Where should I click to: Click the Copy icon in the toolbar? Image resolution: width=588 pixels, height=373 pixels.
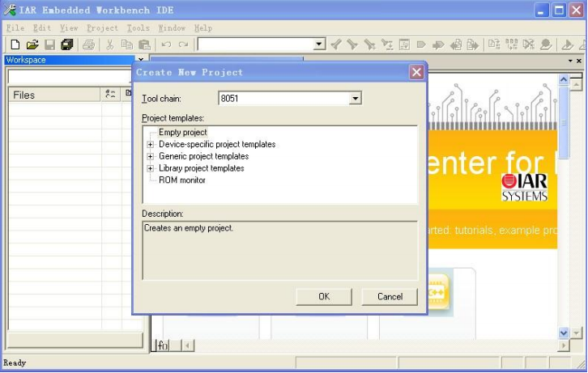126,45
